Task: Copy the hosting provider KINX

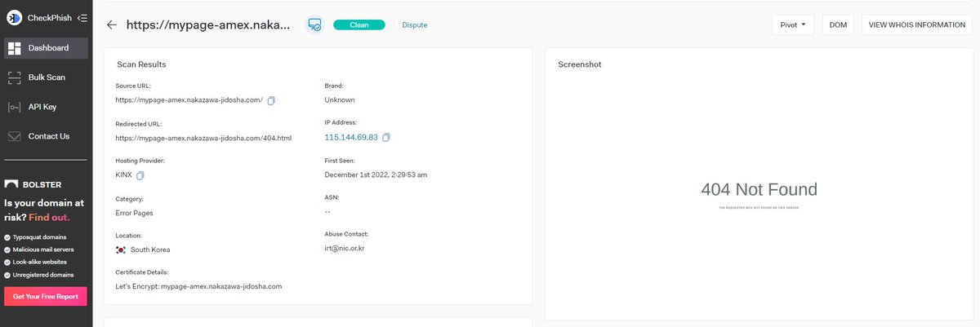Action: [x=140, y=175]
